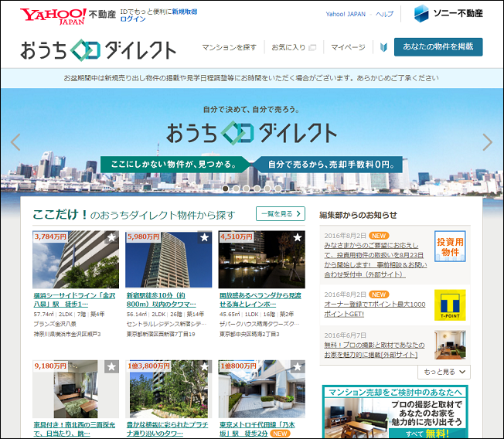The image size is (504, 439).
Task: Open the お気に入り menu item
Action: pyautogui.click(x=288, y=47)
